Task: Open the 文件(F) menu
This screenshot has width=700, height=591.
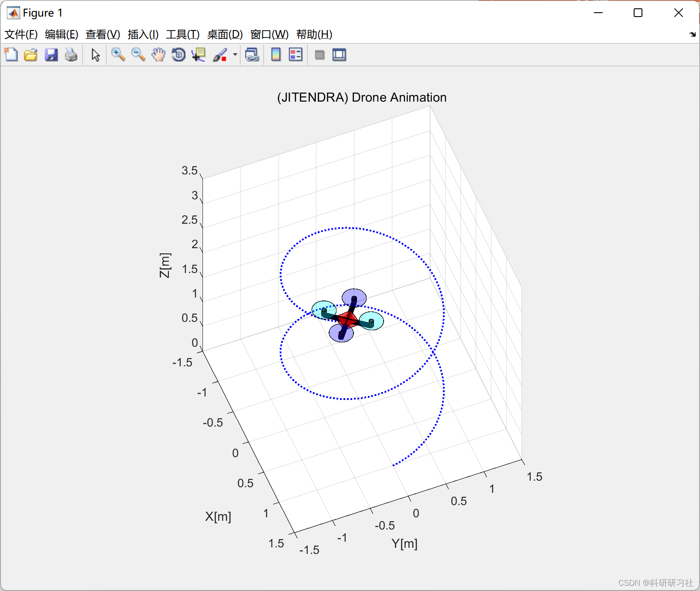Action: tap(21, 34)
